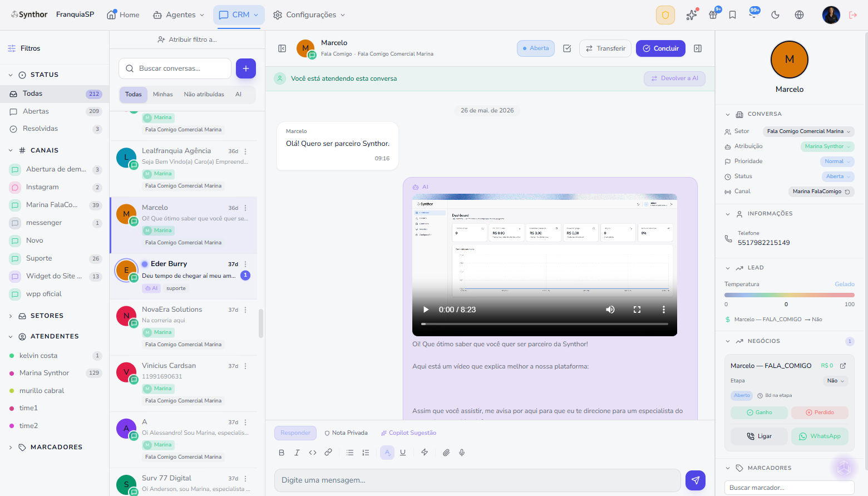The height and width of the screenshot is (496, 868).
Task: Send the message
Action: [x=696, y=480]
